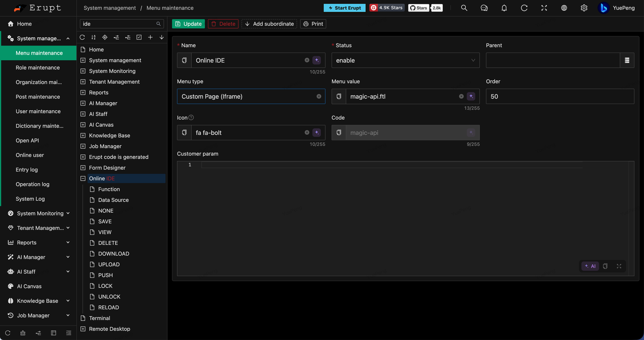644x340 pixels.
Task: Click the language globe icon
Action: 564,8
